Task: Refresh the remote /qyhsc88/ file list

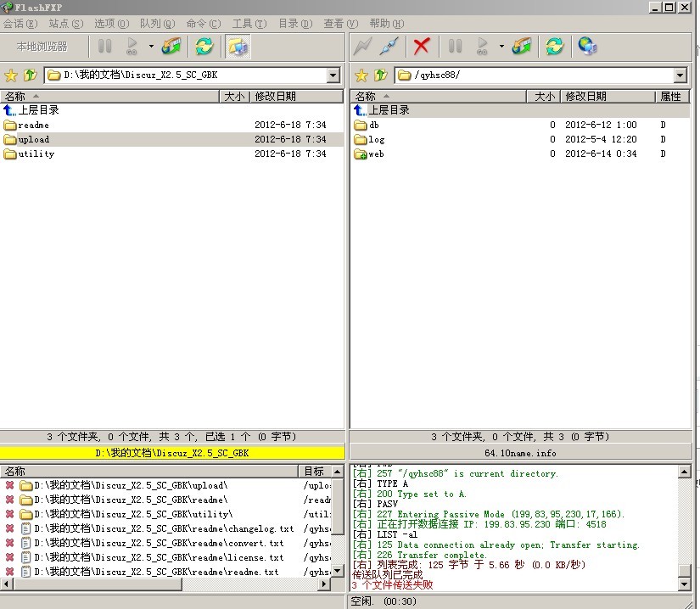Action: pyautogui.click(x=554, y=46)
